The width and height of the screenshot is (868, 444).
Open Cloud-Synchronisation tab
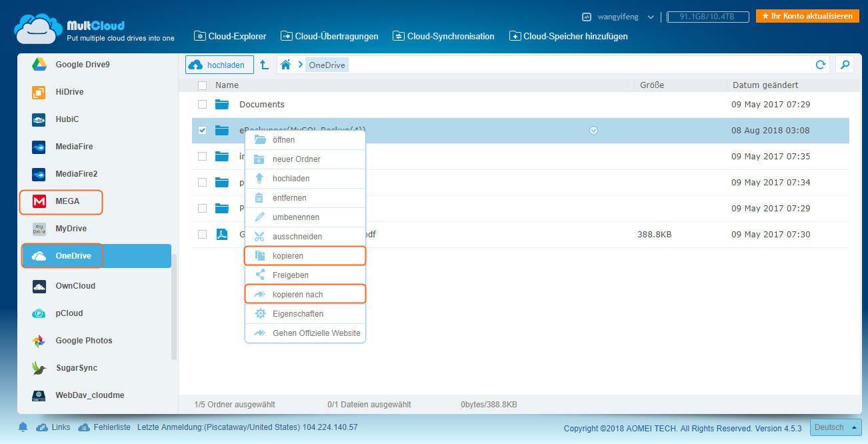point(443,36)
